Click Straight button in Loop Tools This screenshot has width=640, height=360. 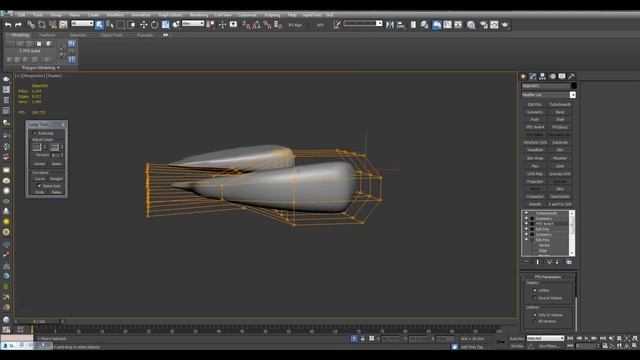coord(56,179)
